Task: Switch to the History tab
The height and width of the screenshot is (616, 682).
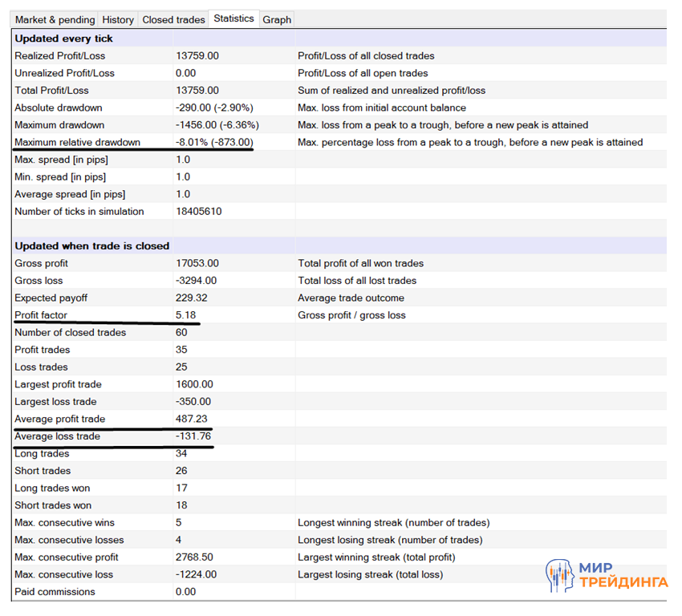Action: [118, 19]
